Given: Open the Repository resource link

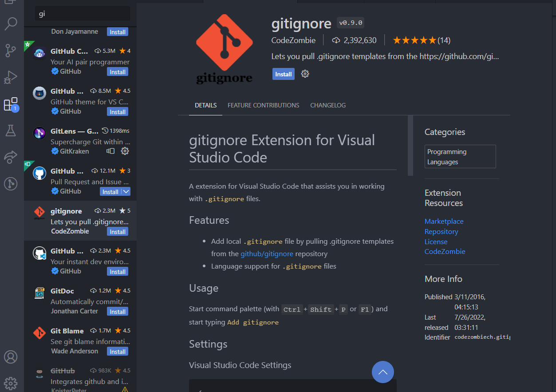Looking at the screenshot, I should tap(442, 231).
